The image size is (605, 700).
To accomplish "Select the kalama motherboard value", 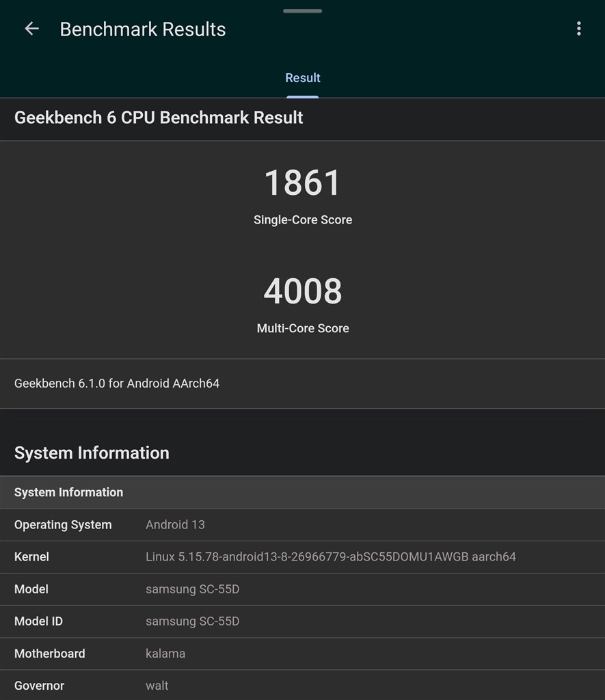I will click(x=165, y=654).
